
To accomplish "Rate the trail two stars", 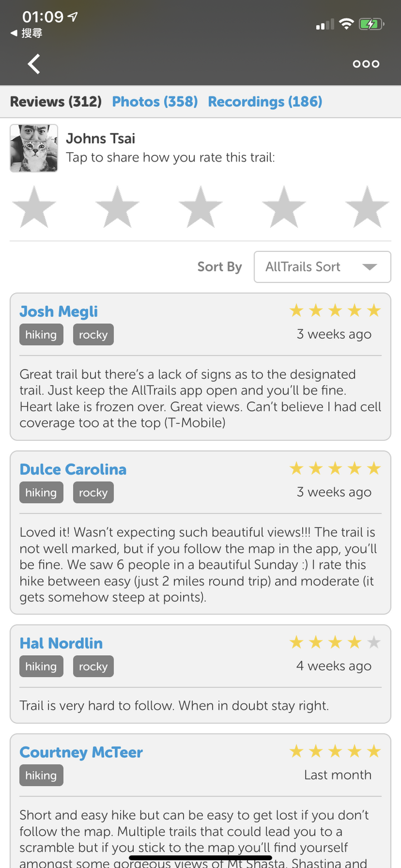I will (x=117, y=207).
